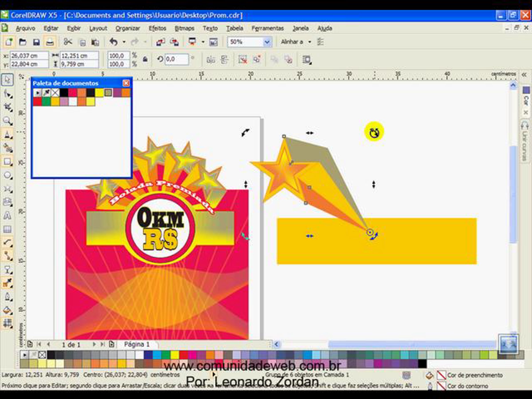Image resolution: width=532 pixels, height=399 pixels.
Task: Click the Import icon
Action: coord(160,42)
